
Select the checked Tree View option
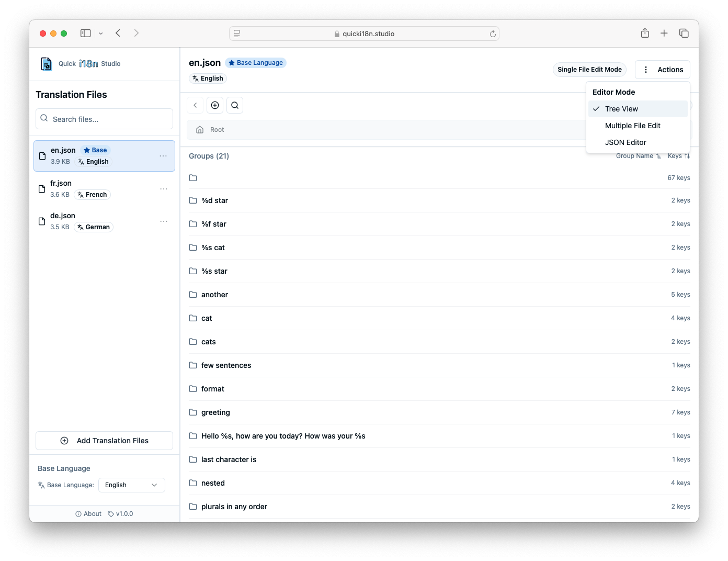pyautogui.click(x=622, y=108)
